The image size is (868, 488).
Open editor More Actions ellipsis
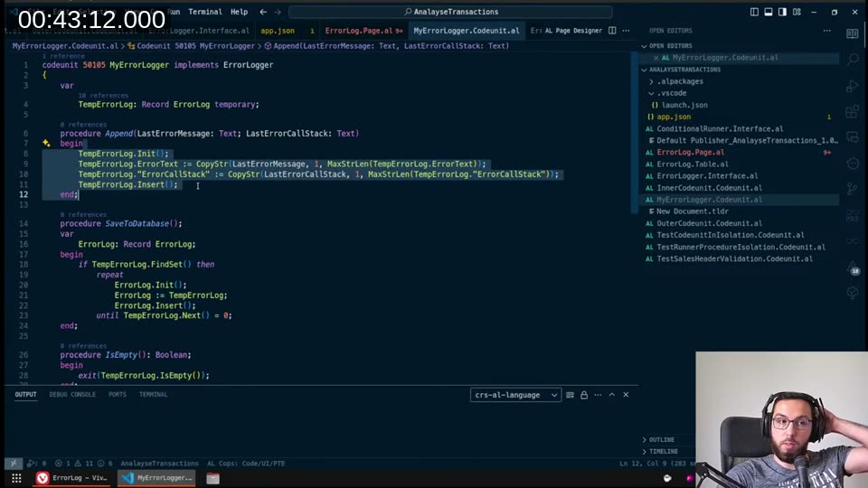click(x=626, y=31)
